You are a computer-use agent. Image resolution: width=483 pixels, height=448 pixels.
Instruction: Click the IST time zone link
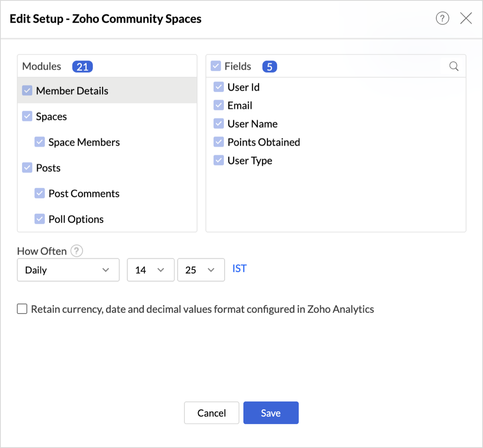(239, 269)
